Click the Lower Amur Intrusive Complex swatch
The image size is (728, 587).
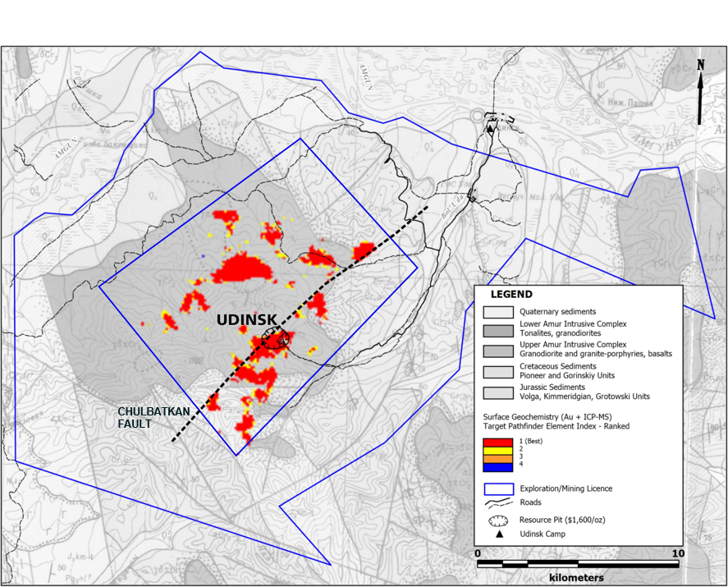click(498, 331)
